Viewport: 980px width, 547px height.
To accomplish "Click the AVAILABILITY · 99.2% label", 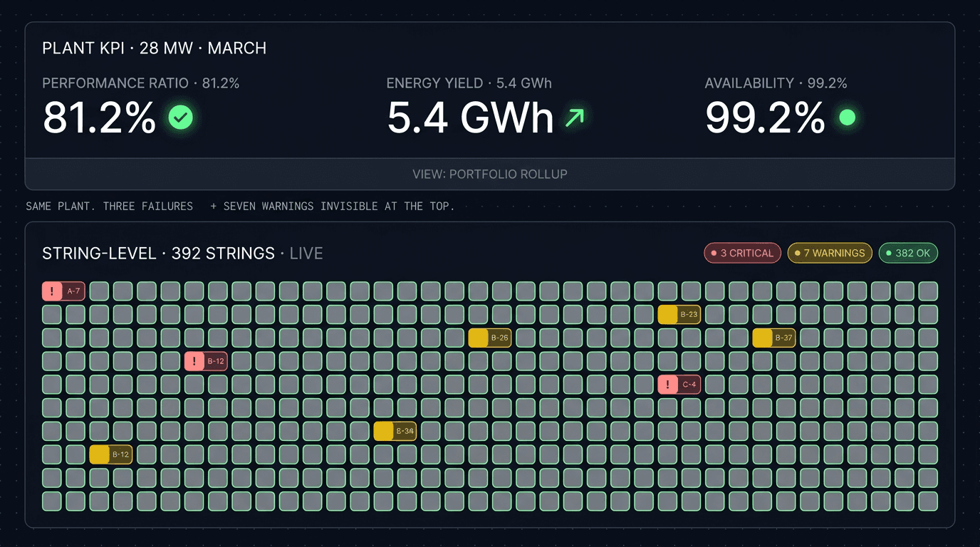I will tap(776, 83).
